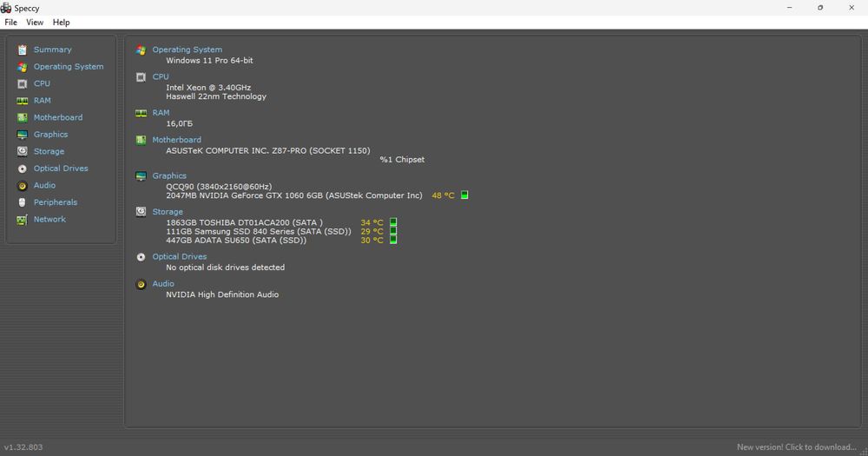Click board icon beside Motherboard heading
The image size is (868, 456).
(x=141, y=140)
